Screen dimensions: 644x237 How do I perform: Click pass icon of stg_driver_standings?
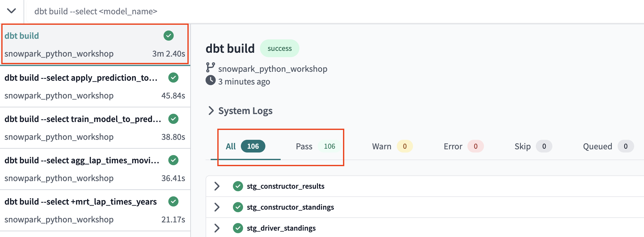pyautogui.click(x=238, y=228)
